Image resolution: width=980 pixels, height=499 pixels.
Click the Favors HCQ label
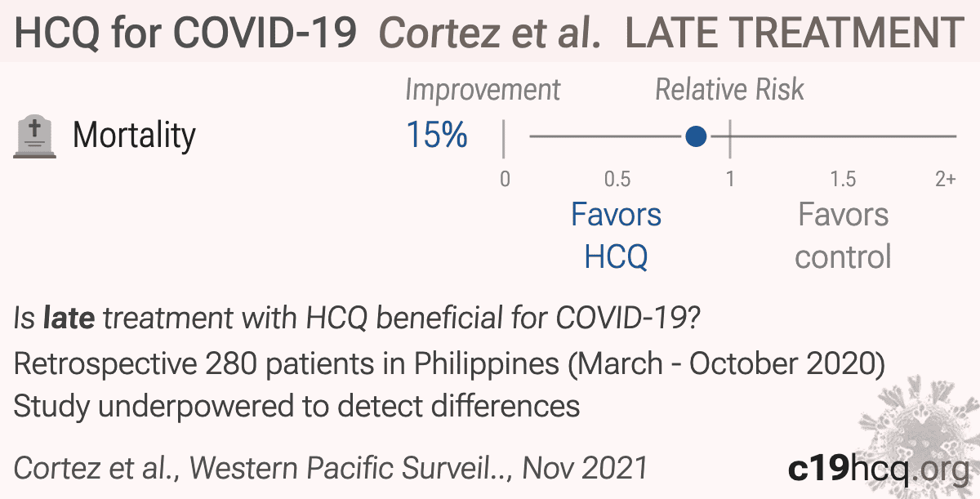point(616,236)
